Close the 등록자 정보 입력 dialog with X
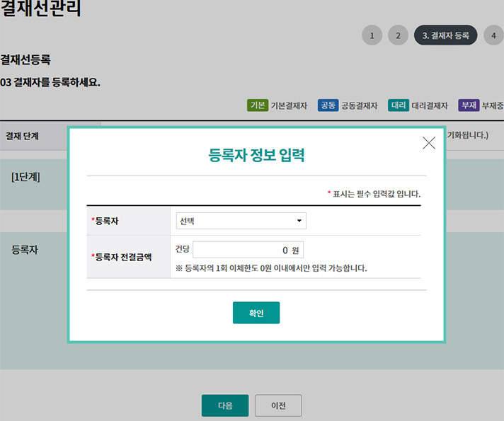The width and height of the screenshot is (504, 421). (428, 143)
